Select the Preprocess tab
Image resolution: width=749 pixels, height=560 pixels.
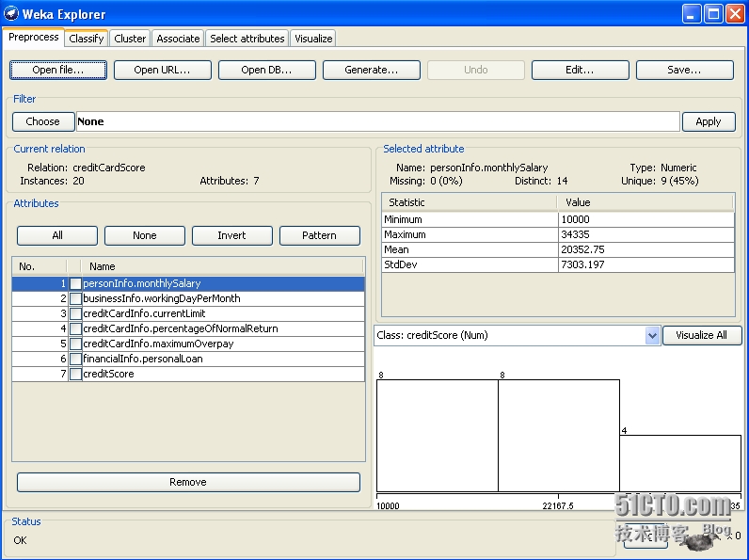coord(34,38)
